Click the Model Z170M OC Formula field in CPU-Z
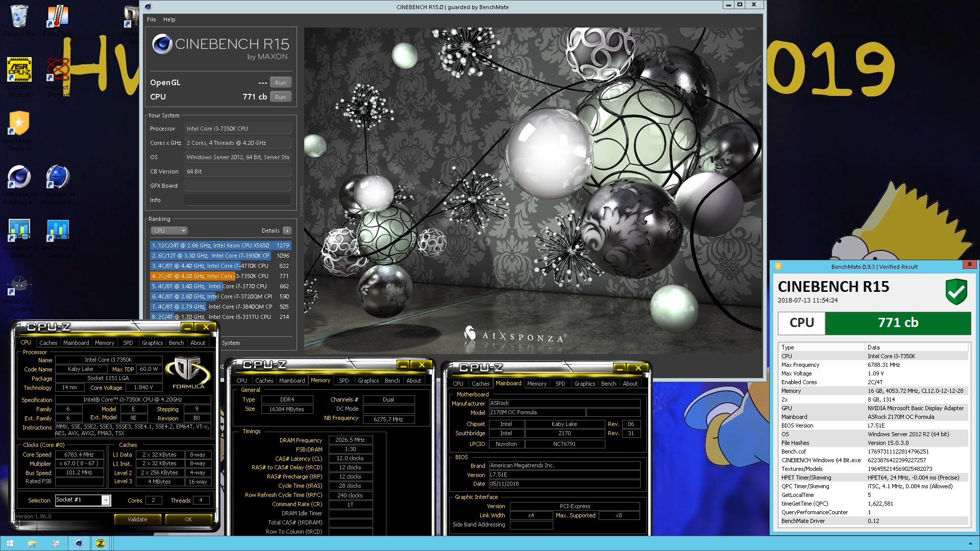This screenshot has height=551, width=980. point(536,412)
